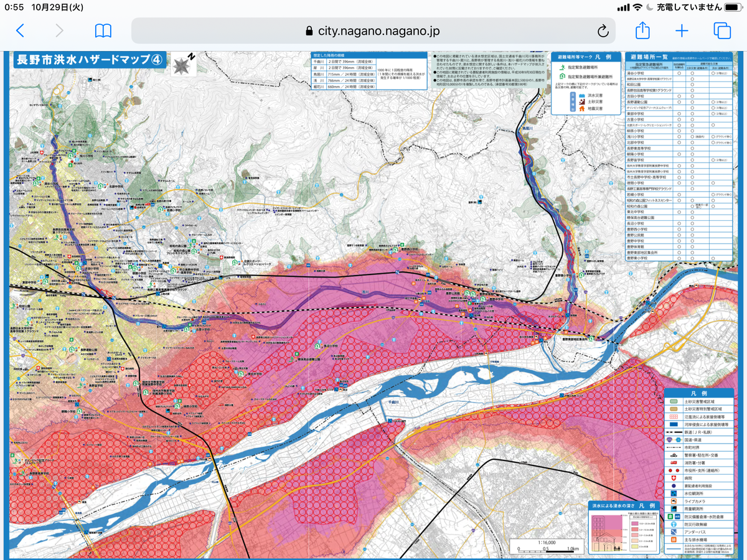This screenshot has width=747, height=560.
Task: Click the 消防署・分署 fire truck icon
Action: (674, 463)
